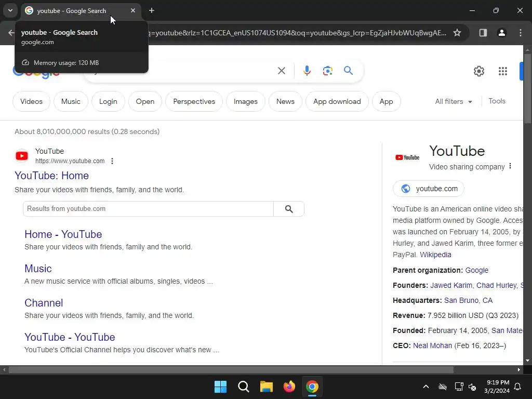The height and width of the screenshot is (399, 532).
Task: Open the Chrome three-dot menu
Action: pyautogui.click(x=521, y=33)
